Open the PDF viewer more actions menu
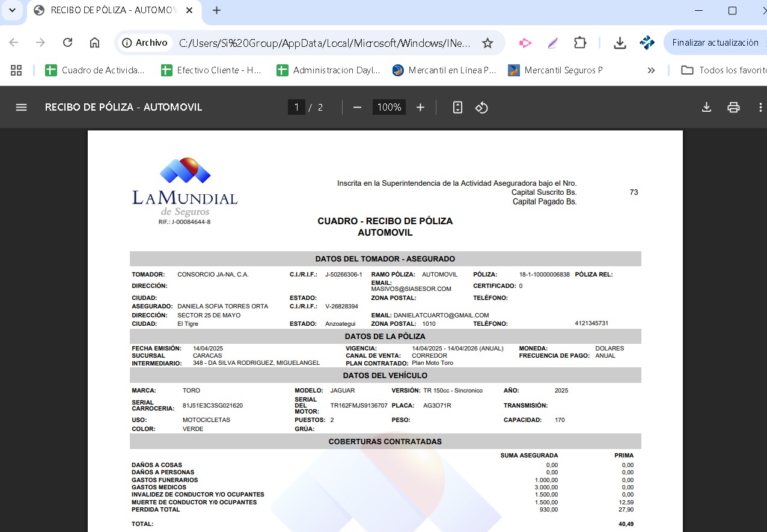 pos(760,107)
